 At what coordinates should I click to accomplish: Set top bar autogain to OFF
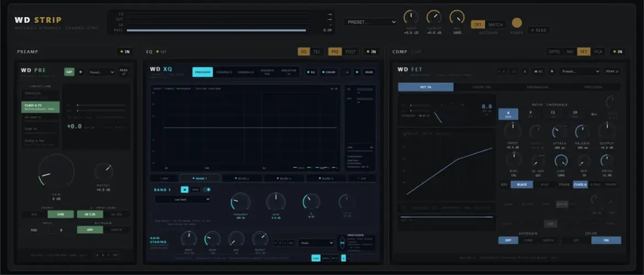pos(478,25)
